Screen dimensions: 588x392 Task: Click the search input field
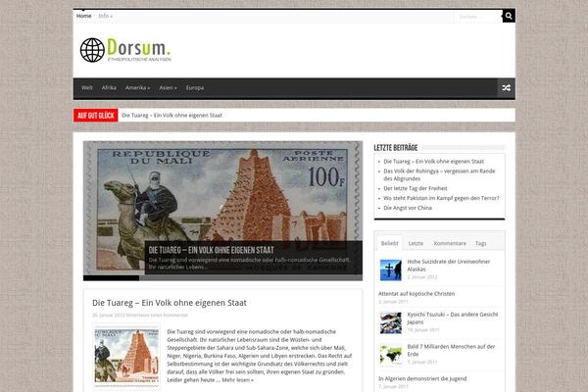click(478, 16)
